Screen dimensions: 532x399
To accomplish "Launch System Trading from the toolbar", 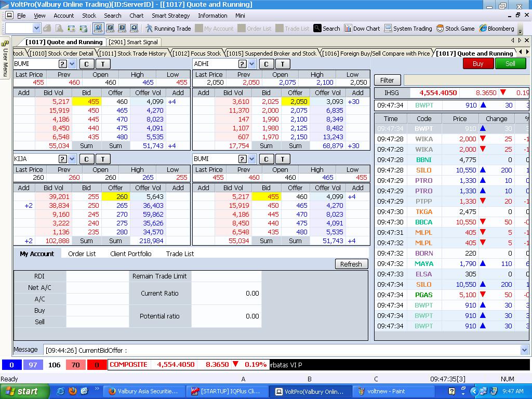I will click(408, 29).
